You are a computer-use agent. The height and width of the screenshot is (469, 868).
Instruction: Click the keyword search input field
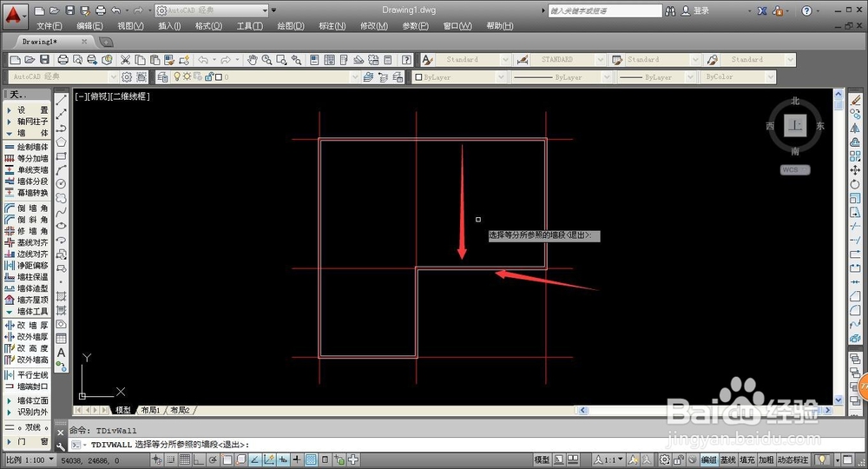coord(604,10)
